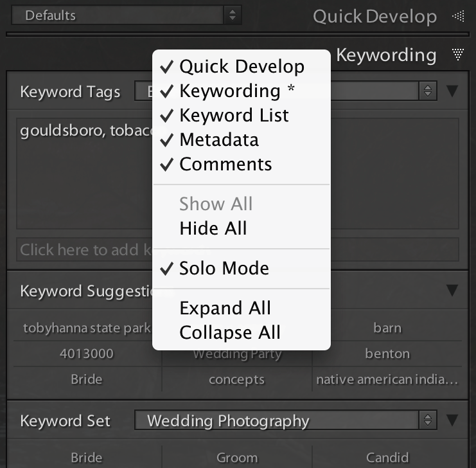Add suggested keyword barn
The image size is (476, 468).
point(387,328)
